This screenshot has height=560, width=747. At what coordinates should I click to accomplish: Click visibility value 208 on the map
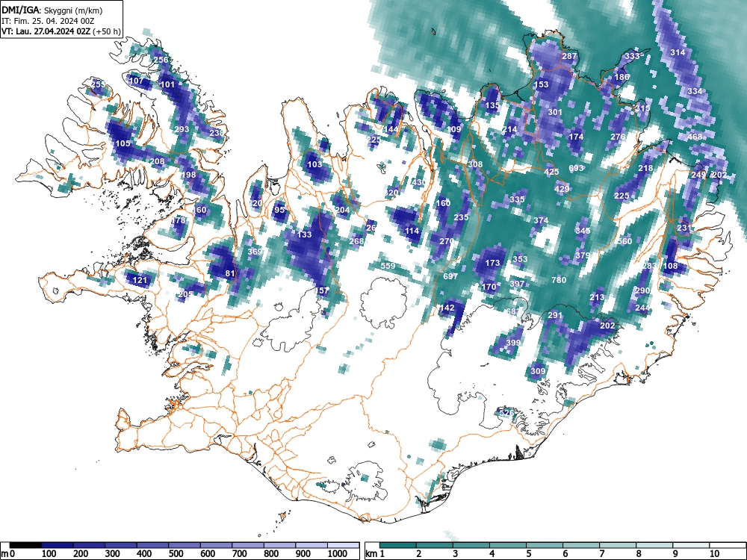(157, 161)
